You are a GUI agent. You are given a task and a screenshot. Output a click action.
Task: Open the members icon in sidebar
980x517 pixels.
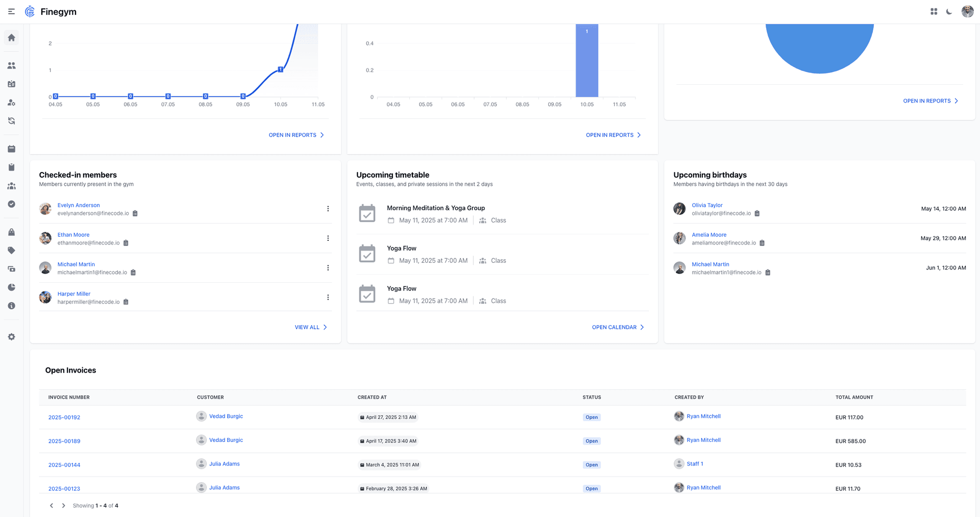[x=11, y=66]
